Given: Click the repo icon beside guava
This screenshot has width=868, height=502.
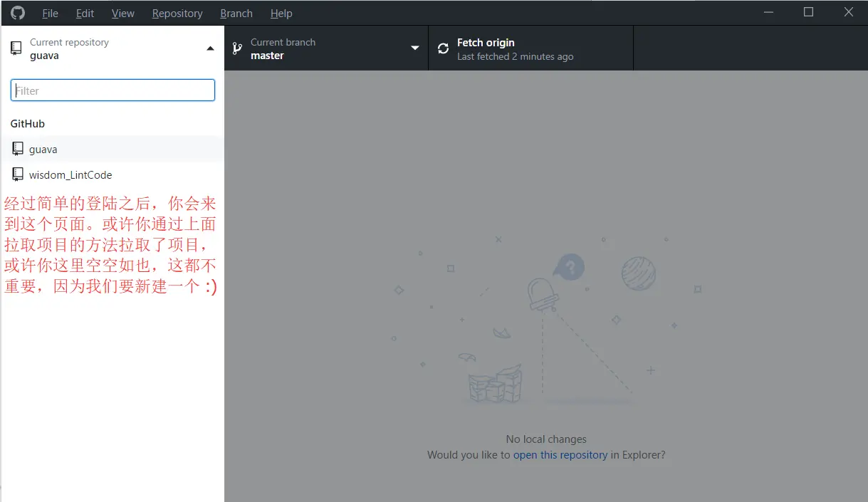Looking at the screenshot, I should [18, 149].
